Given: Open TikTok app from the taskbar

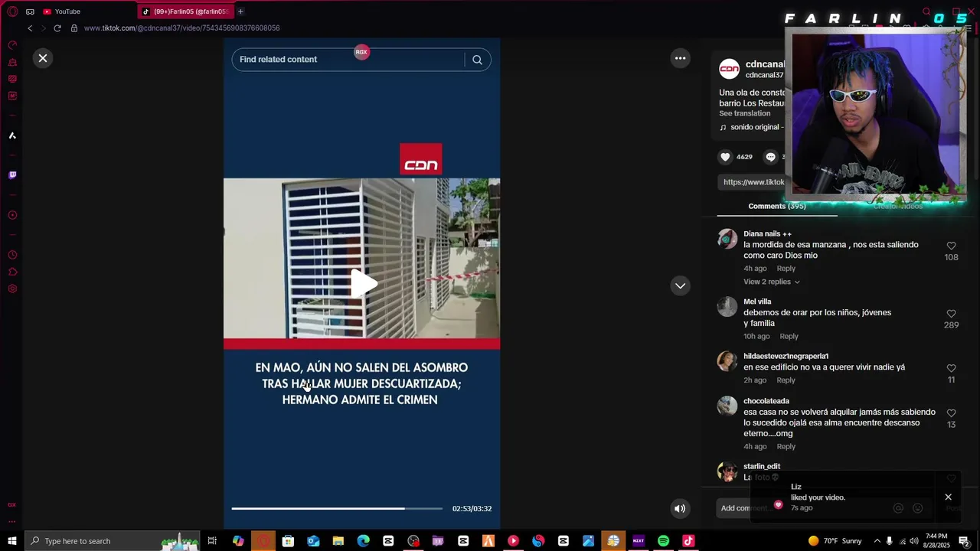Looking at the screenshot, I should pos(688,541).
